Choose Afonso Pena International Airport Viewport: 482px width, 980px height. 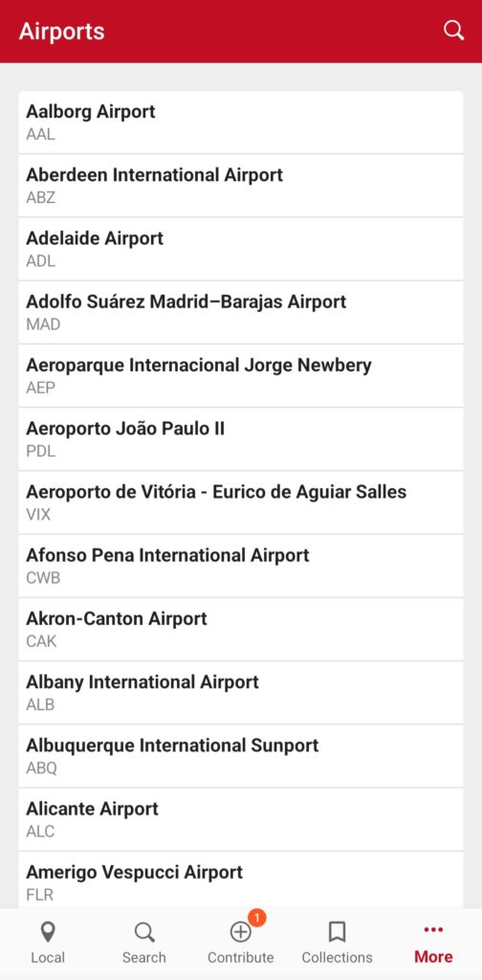click(x=241, y=567)
